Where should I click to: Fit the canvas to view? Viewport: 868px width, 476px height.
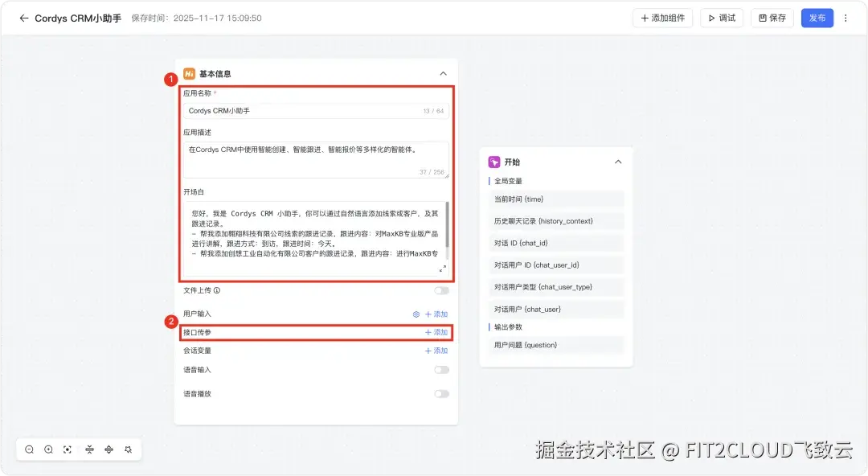pos(68,449)
